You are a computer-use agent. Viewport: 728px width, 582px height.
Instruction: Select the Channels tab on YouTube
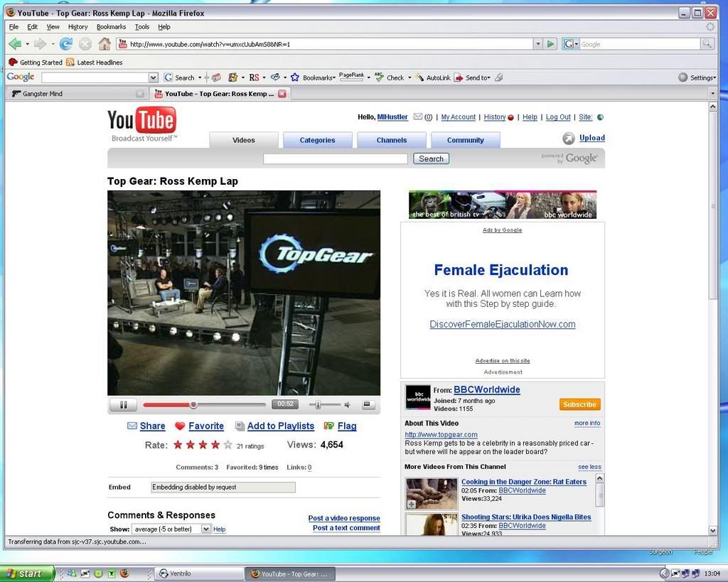pos(392,140)
